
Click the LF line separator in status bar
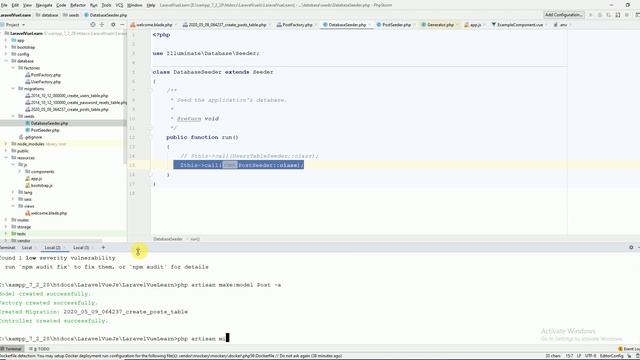(579, 356)
